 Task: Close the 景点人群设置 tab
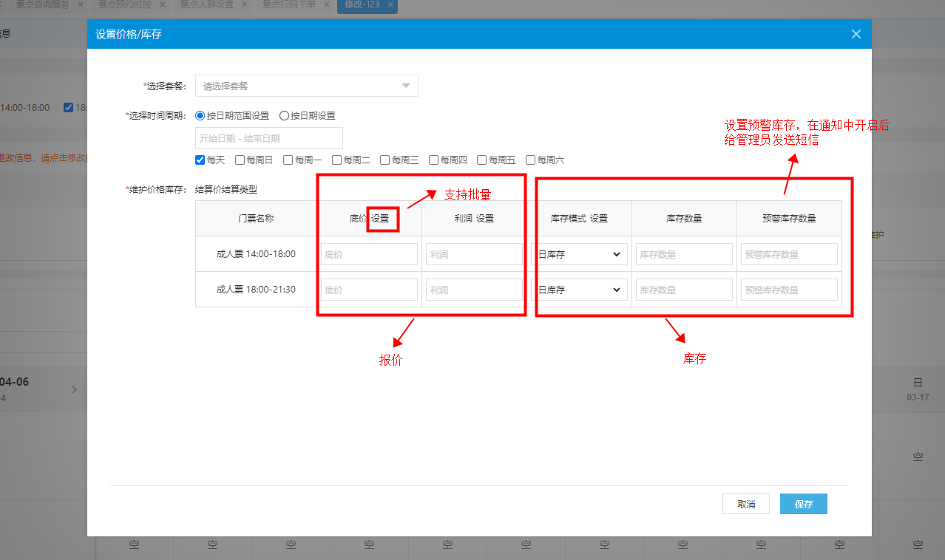245,4
